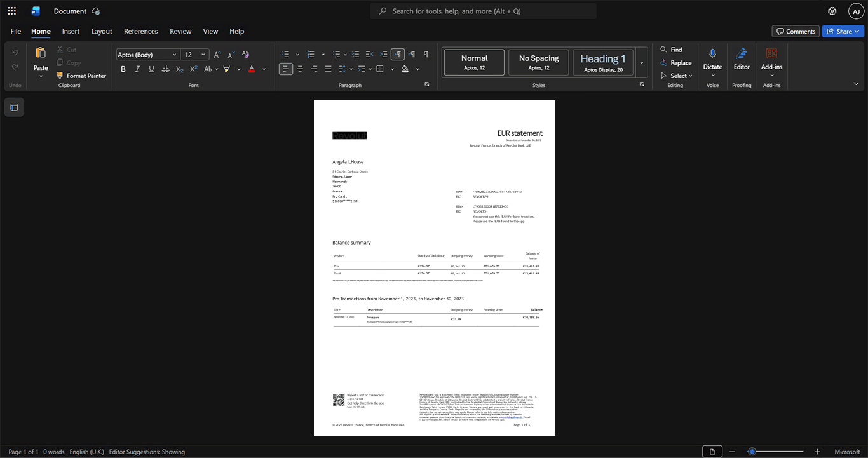Screen dimensions: 868x458
Task: Switch to the View tab
Action: (210, 31)
